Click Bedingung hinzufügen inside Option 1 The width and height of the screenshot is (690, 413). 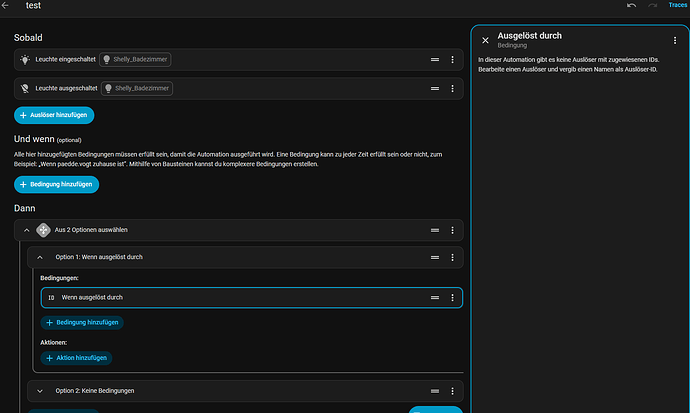point(82,322)
